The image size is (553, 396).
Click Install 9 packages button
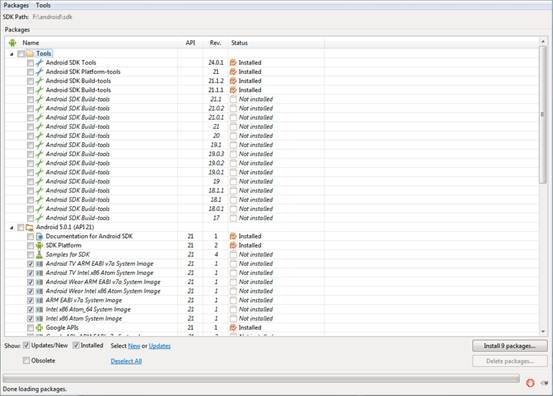tap(510, 346)
